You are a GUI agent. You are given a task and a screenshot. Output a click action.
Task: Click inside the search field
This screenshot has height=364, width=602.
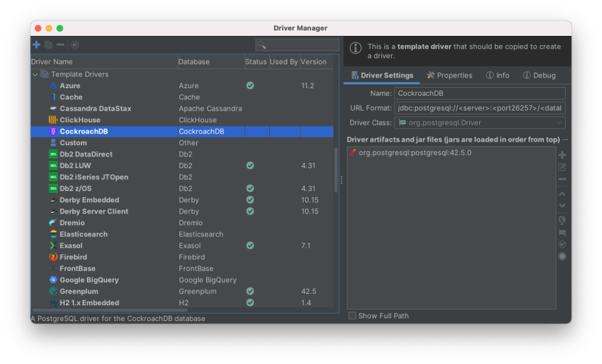[x=300, y=44]
